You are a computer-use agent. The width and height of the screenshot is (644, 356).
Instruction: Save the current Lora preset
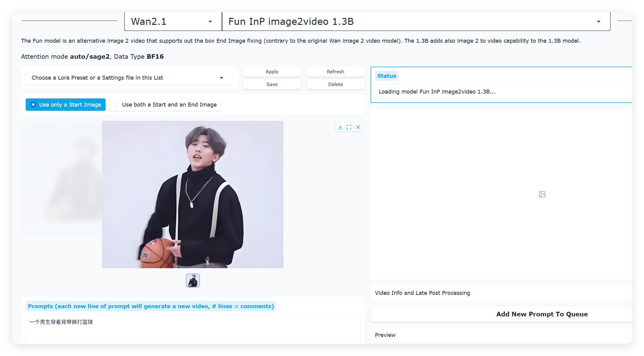click(x=272, y=84)
